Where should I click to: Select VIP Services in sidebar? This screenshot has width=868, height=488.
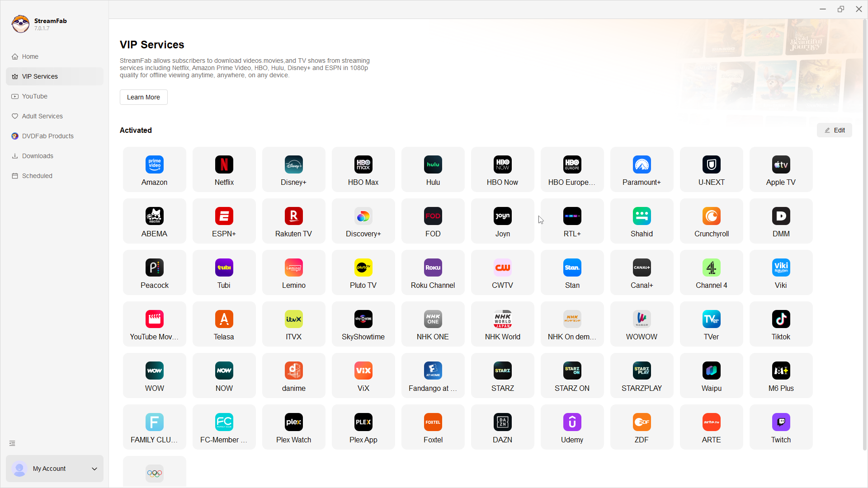54,76
